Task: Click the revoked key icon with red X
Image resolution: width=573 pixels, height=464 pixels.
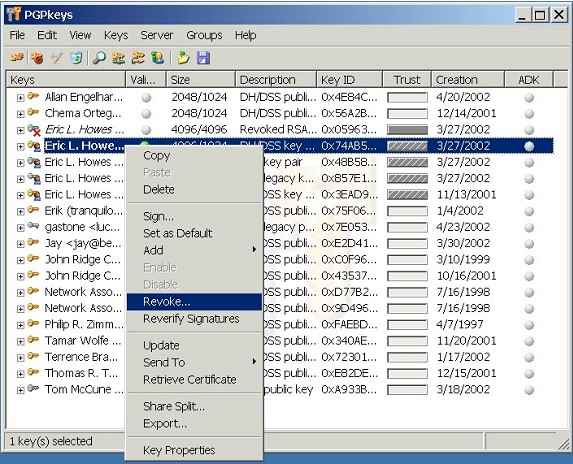Action: pyautogui.click(x=34, y=130)
